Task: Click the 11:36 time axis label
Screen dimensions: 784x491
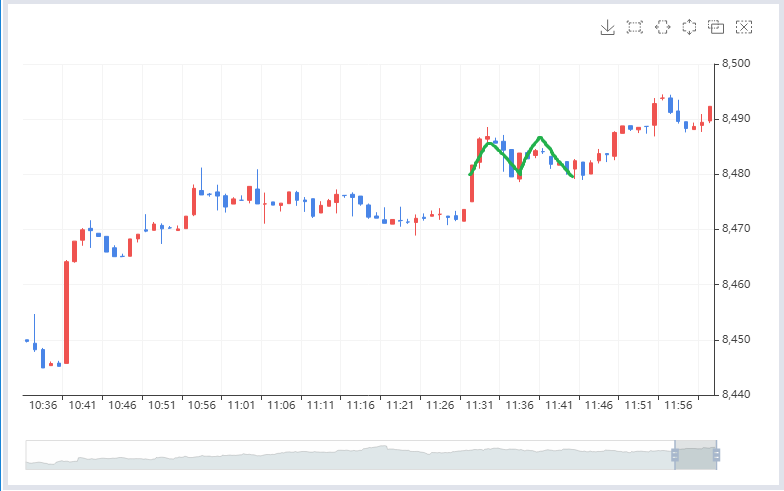Action: pos(520,406)
